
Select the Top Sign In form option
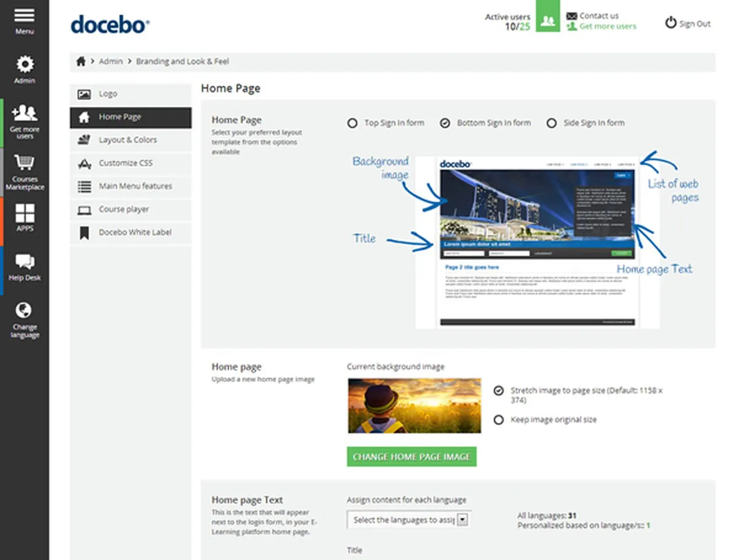coord(352,123)
